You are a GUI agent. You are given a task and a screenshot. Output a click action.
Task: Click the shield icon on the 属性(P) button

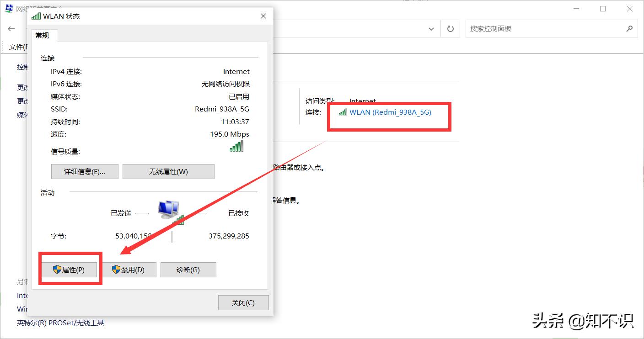click(58, 270)
